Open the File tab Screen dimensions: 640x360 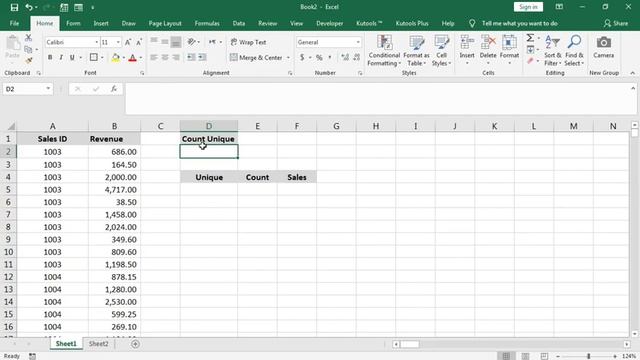click(14, 23)
